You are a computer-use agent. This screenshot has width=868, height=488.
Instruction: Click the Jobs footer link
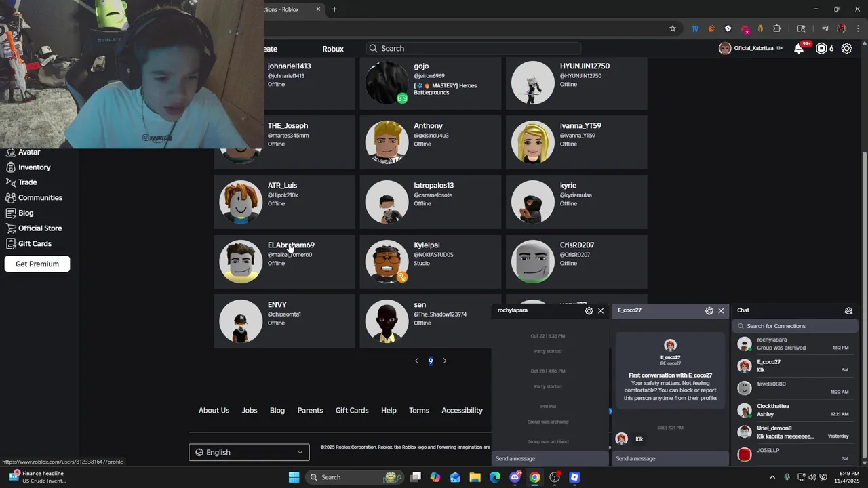pyautogui.click(x=250, y=411)
